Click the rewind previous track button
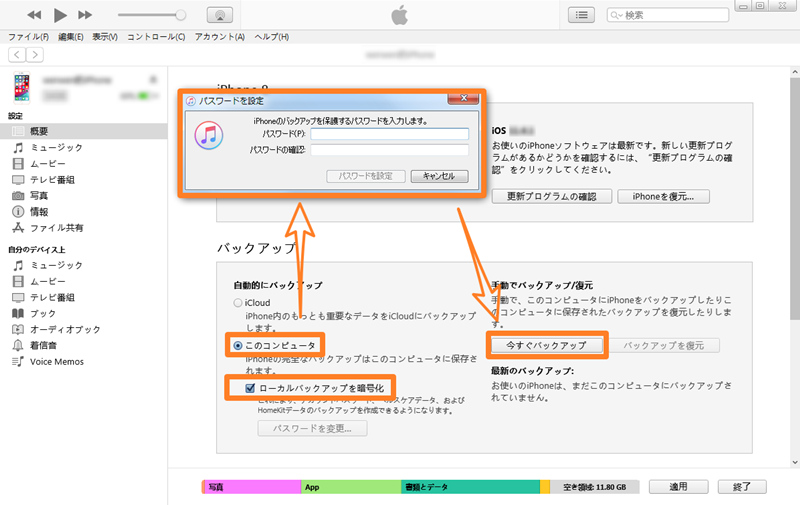This screenshot has height=505, width=800. pos(34,15)
